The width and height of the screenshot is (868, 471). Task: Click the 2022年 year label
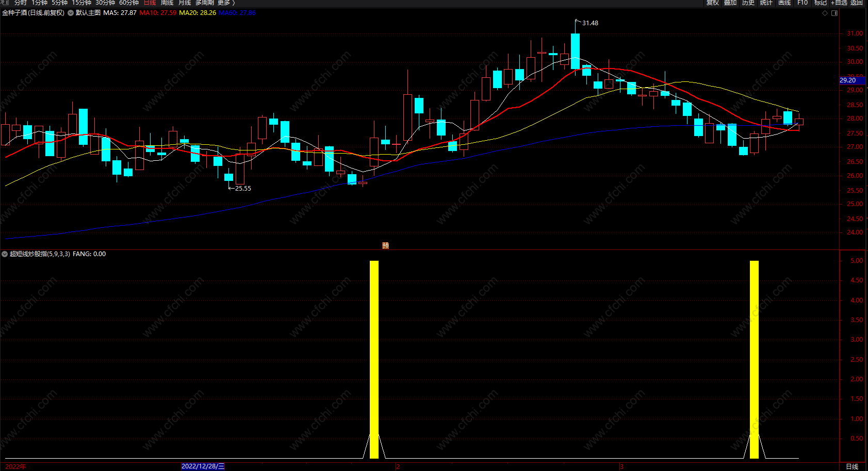coord(15,467)
